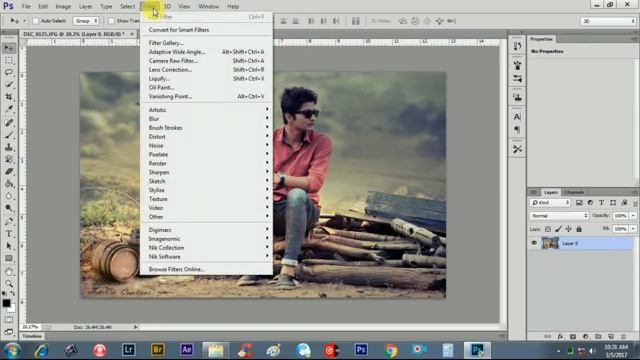Select the Move tool in the toolbox
640x360 pixels.
[x=9, y=48]
